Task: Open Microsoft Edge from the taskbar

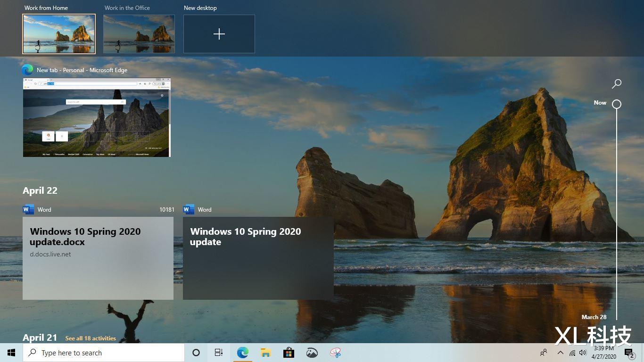Action: (x=242, y=353)
